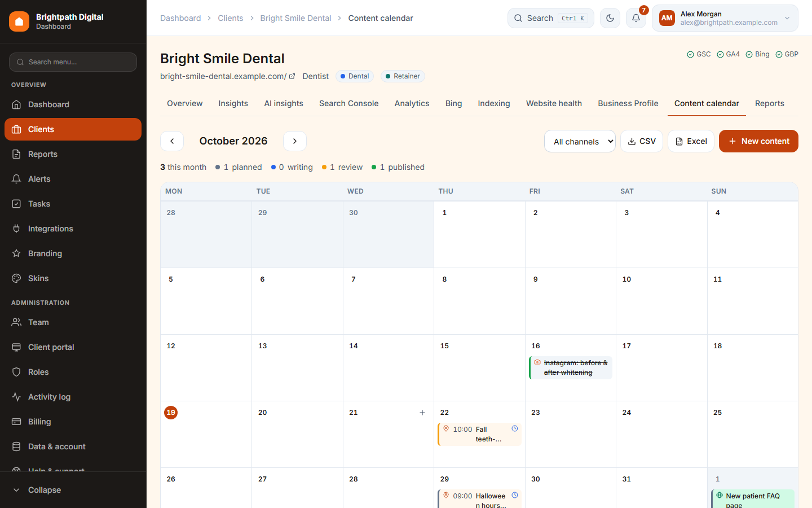Click the Retainer tag badge
Screen dimensions: 812x508
[x=403, y=76]
